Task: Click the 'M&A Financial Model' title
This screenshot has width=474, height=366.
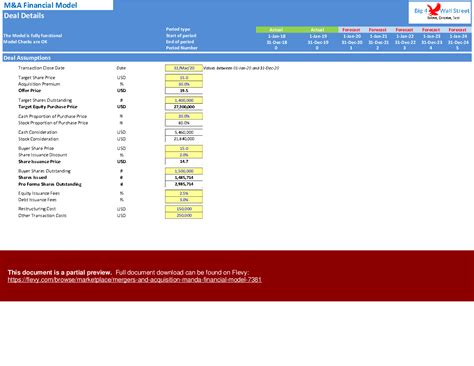Action: coord(40,5)
